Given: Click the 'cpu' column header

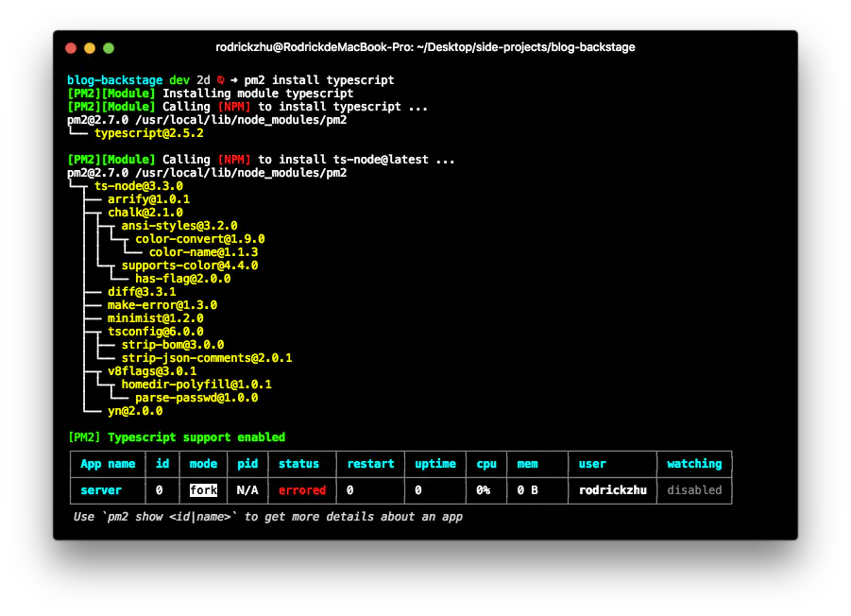Looking at the screenshot, I should pos(486,464).
